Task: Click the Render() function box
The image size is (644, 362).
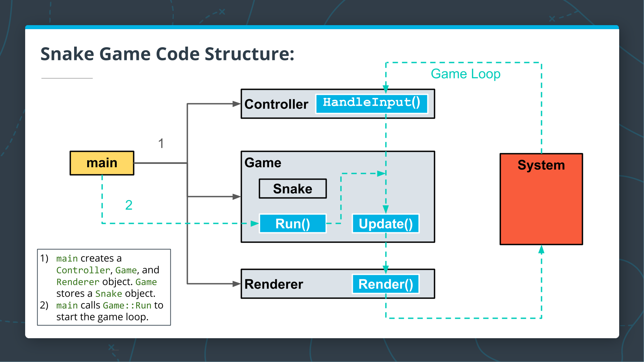Action: tap(385, 284)
